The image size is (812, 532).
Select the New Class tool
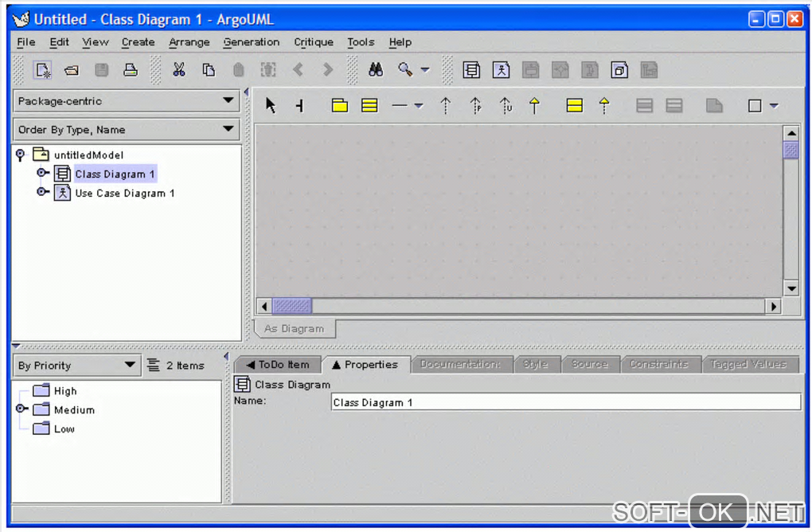(369, 106)
